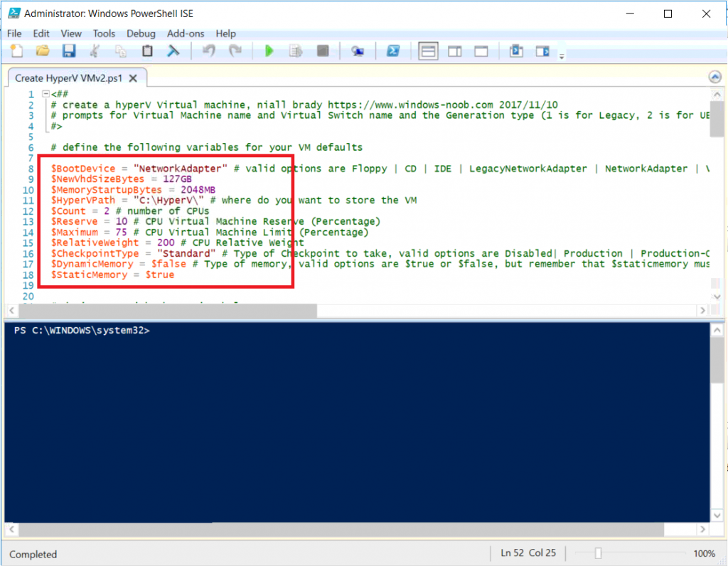Click the Paste icon
The width and height of the screenshot is (728, 566).
coord(146,50)
